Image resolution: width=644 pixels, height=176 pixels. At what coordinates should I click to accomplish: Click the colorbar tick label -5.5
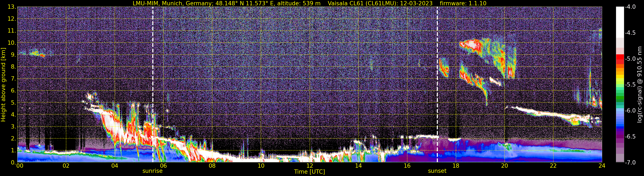(630, 85)
